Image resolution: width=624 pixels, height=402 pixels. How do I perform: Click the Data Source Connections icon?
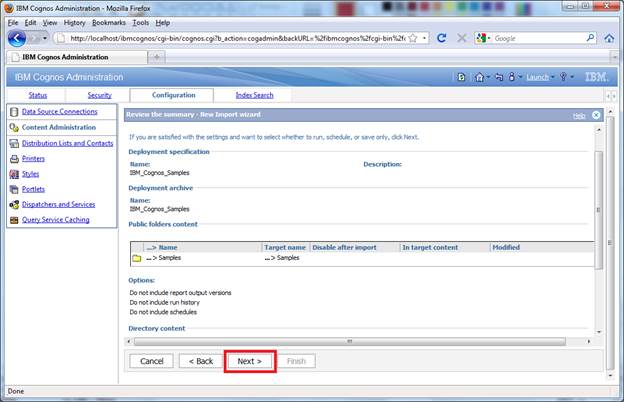(x=14, y=112)
